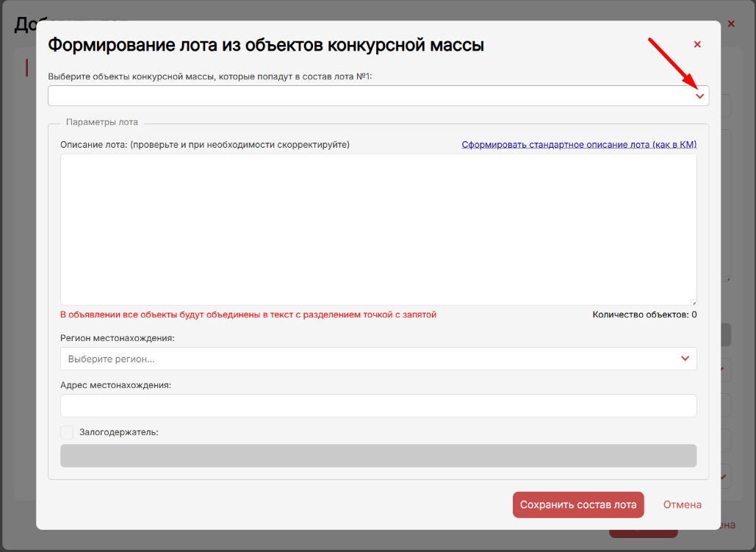Open the Выберите регион dropdown

[367, 359]
